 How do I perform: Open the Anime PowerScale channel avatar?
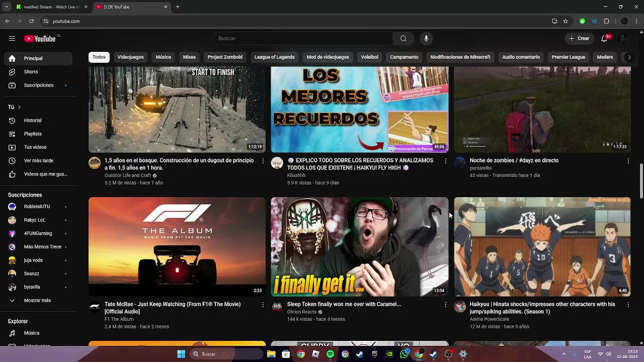(460, 306)
